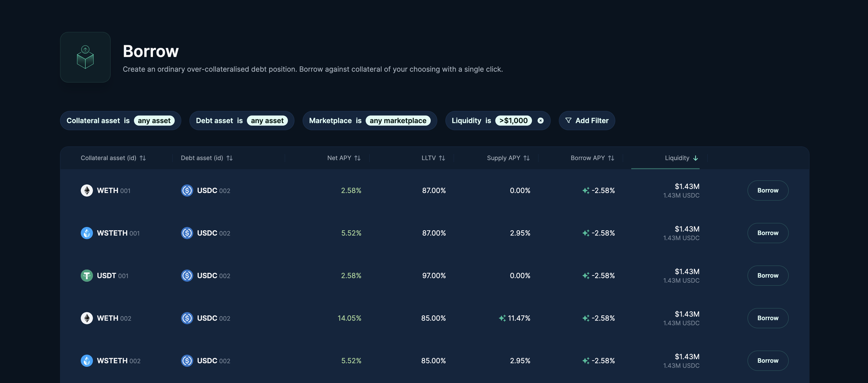Viewport: 868px width, 383px height.
Task: Click the 14.05% Net APY value
Action: coord(349,318)
